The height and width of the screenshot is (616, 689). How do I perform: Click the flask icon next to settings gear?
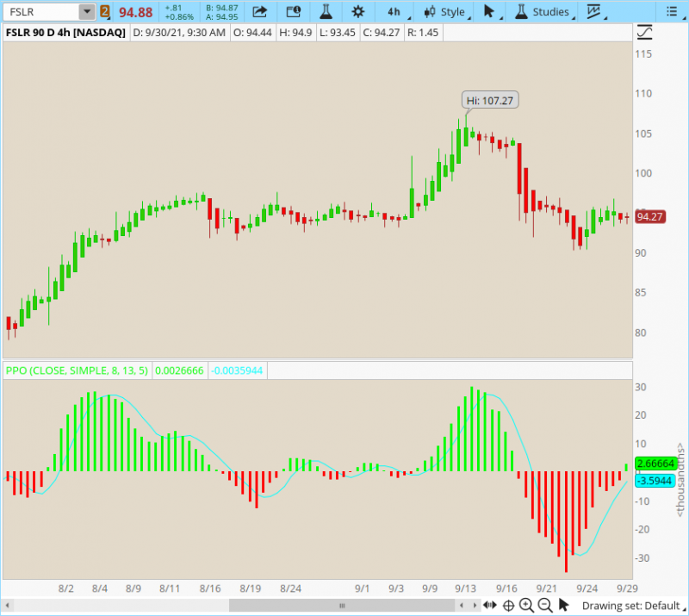[326, 12]
